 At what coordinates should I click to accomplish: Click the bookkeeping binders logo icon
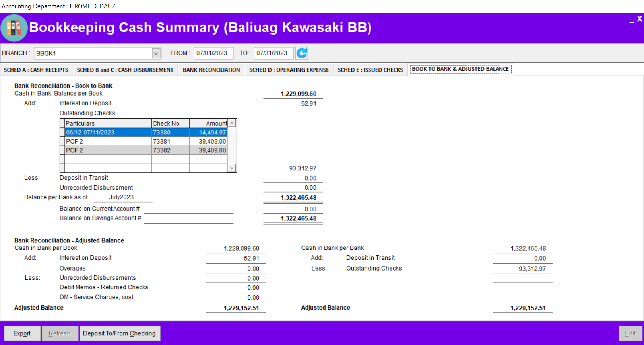14,28
